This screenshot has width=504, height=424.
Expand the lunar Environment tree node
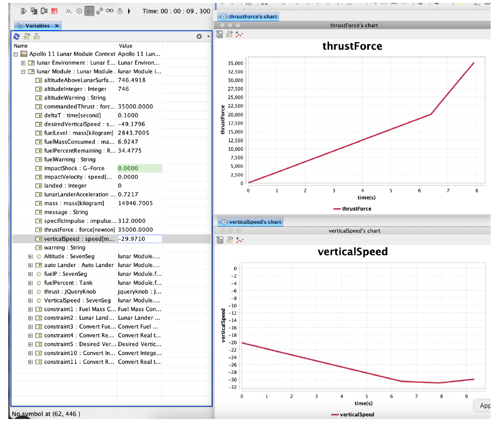(x=23, y=63)
